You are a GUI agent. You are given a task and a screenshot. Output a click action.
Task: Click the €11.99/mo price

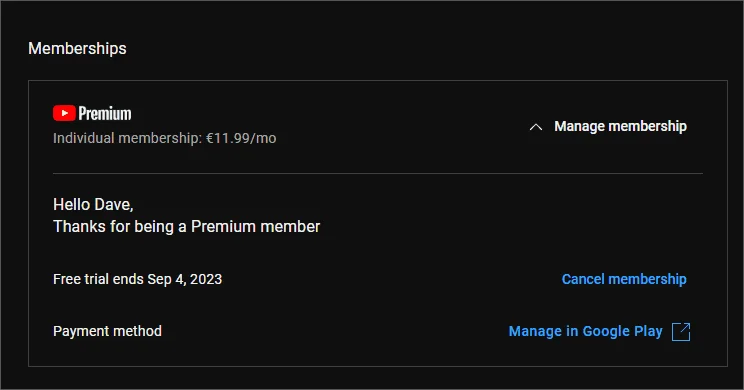(x=241, y=138)
